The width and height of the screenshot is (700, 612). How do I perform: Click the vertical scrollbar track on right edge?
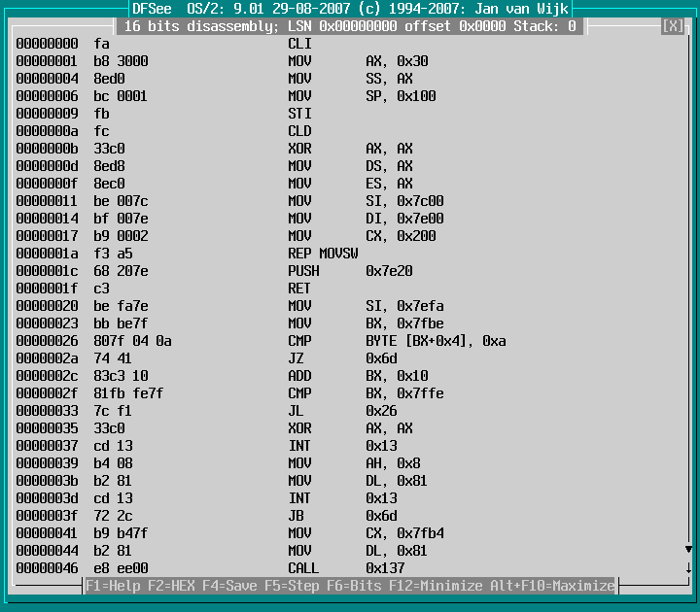click(x=688, y=291)
